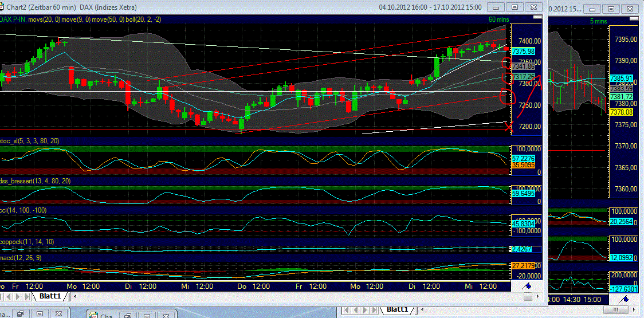Go to next sheet in 5 mins chart navigator
The image size is (644, 318).
click(x=365, y=309)
